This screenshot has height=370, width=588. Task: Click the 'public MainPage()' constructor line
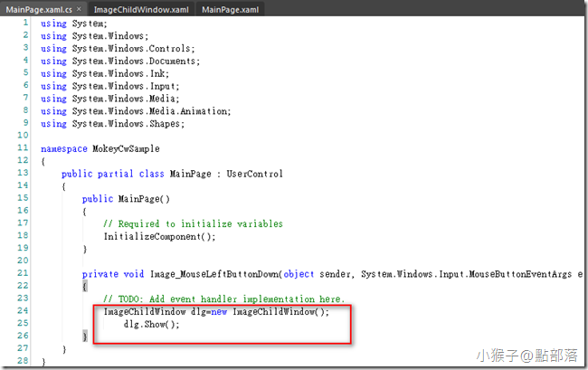126,199
